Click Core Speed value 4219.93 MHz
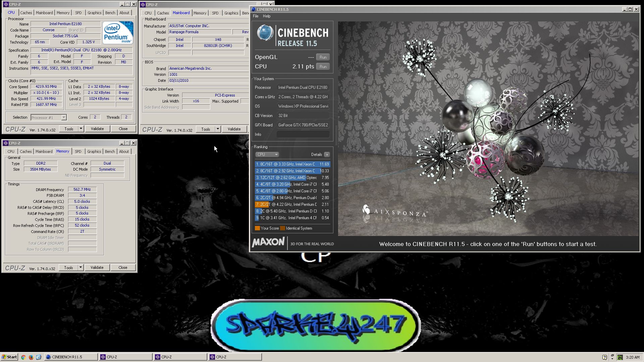This screenshot has width=644, height=362. click(46, 86)
